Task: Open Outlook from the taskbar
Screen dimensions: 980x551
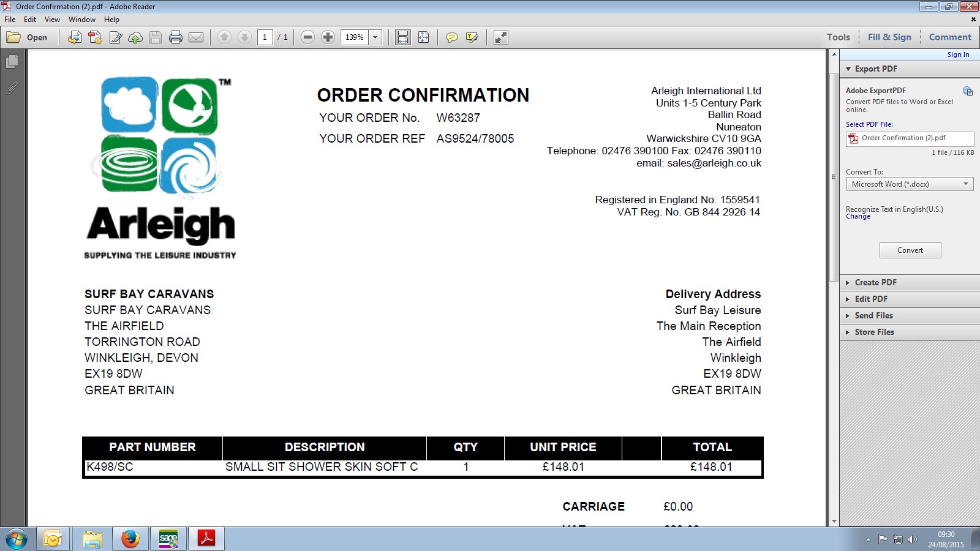Action: click(x=53, y=539)
